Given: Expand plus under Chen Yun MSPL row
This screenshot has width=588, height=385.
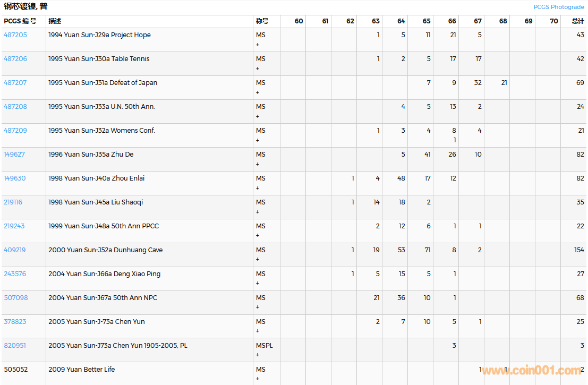Looking at the screenshot, I should pyautogui.click(x=258, y=355).
